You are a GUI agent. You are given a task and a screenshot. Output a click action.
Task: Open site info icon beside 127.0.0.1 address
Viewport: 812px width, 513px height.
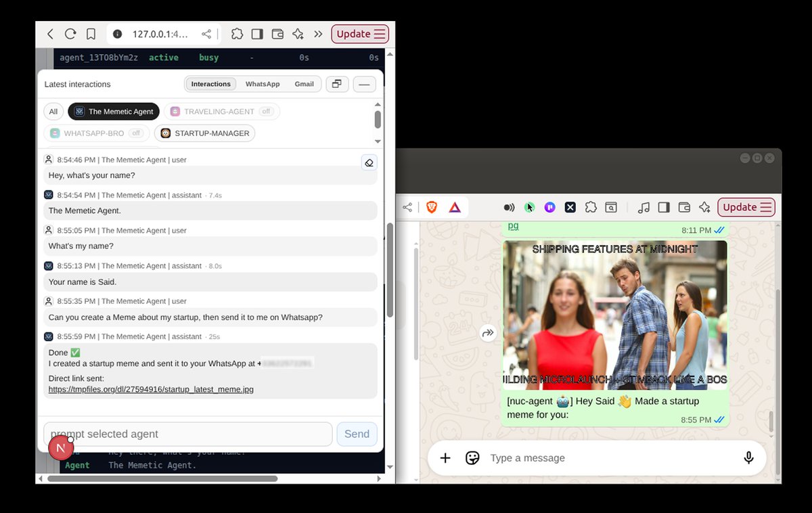[x=118, y=34]
